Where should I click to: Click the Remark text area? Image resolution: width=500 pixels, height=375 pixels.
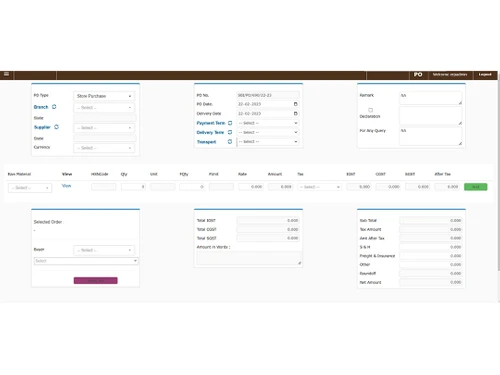click(431, 98)
